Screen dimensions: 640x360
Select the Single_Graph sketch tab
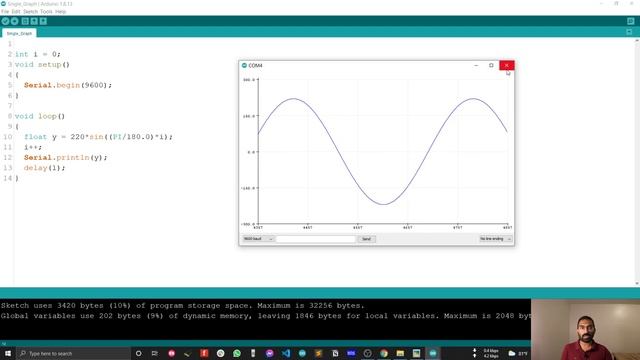click(19, 33)
